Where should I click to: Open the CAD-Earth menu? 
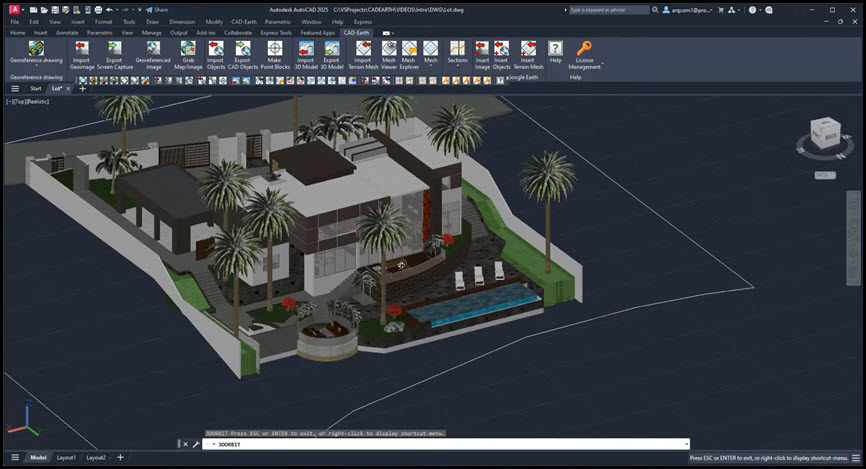pos(244,22)
